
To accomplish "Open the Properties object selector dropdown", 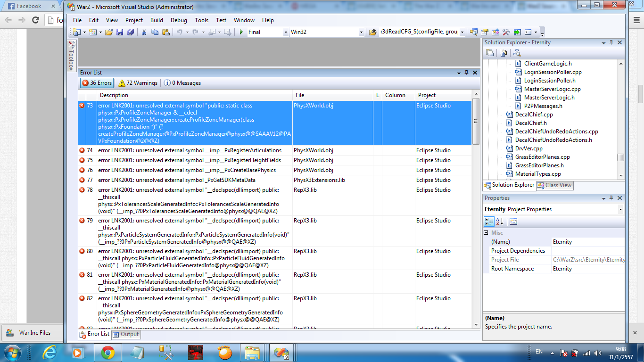I will (620, 209).
